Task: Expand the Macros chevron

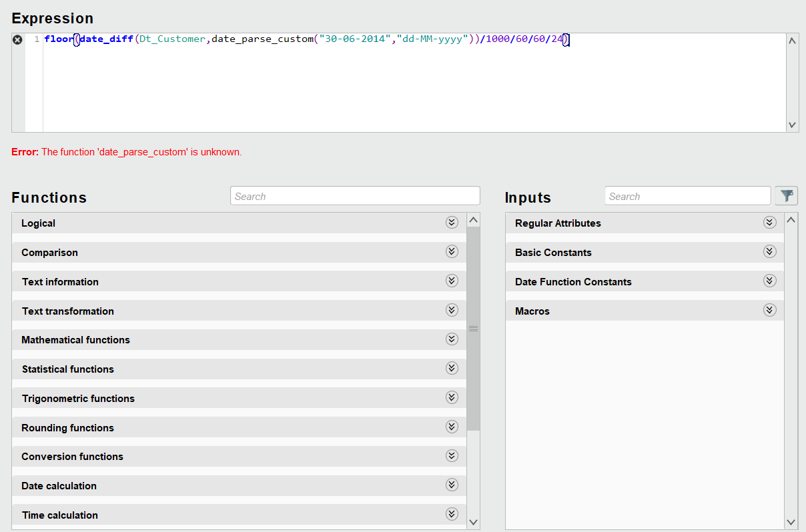Action: point(770,310)
